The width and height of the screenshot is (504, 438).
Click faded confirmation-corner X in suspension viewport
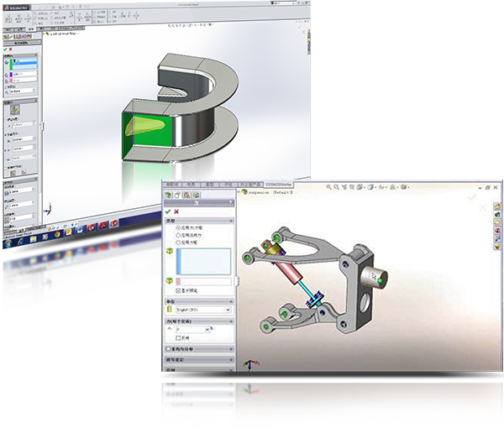tap(483, 208)
